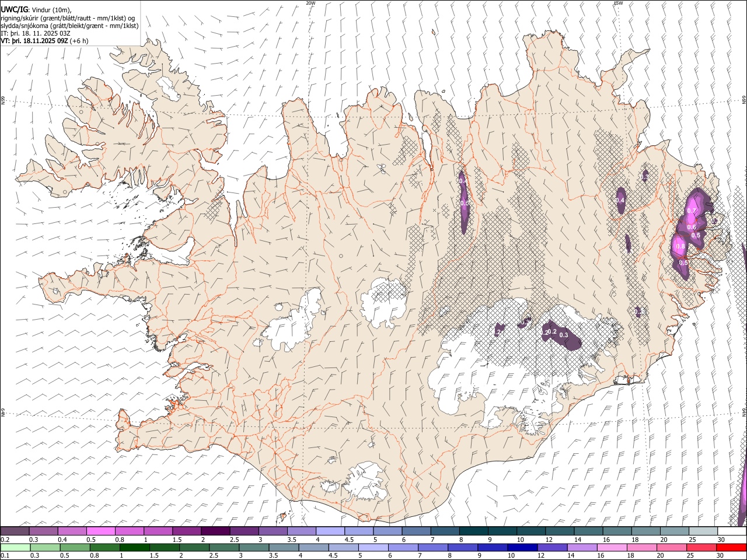Viewport: 747px width, 560px height.
Task: Click the '0.8' snowfall value in the east
Action: (680, 247)
